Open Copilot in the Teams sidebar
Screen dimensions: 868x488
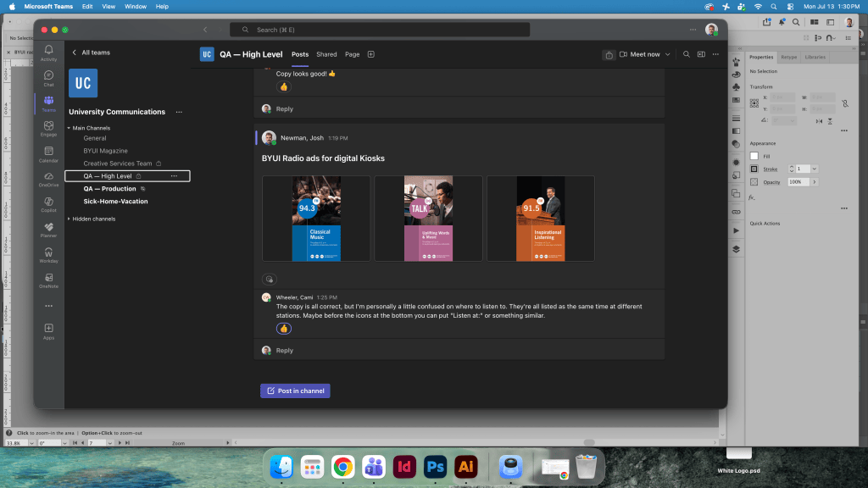(x=48, y=205)
